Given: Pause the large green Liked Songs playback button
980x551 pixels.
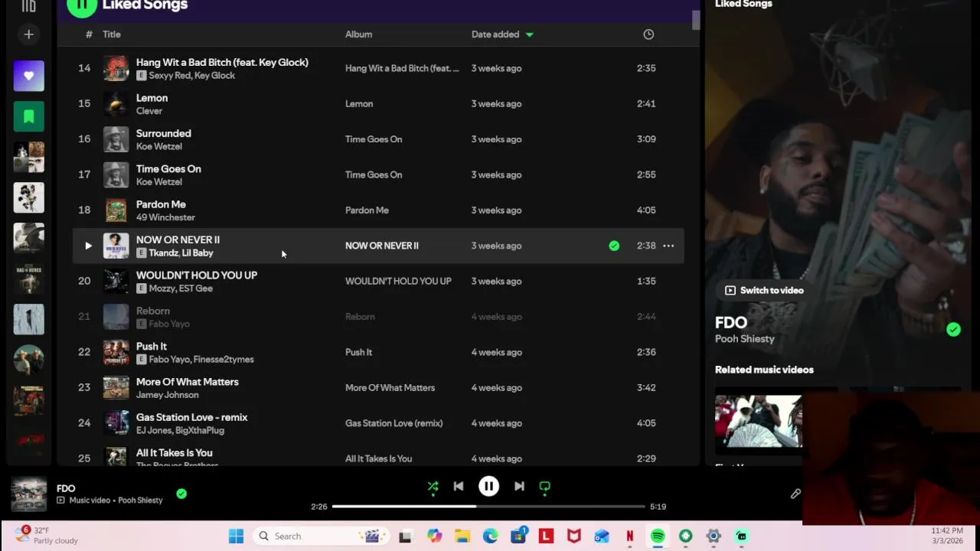Looking at the screenshot, I should (82, 5).
